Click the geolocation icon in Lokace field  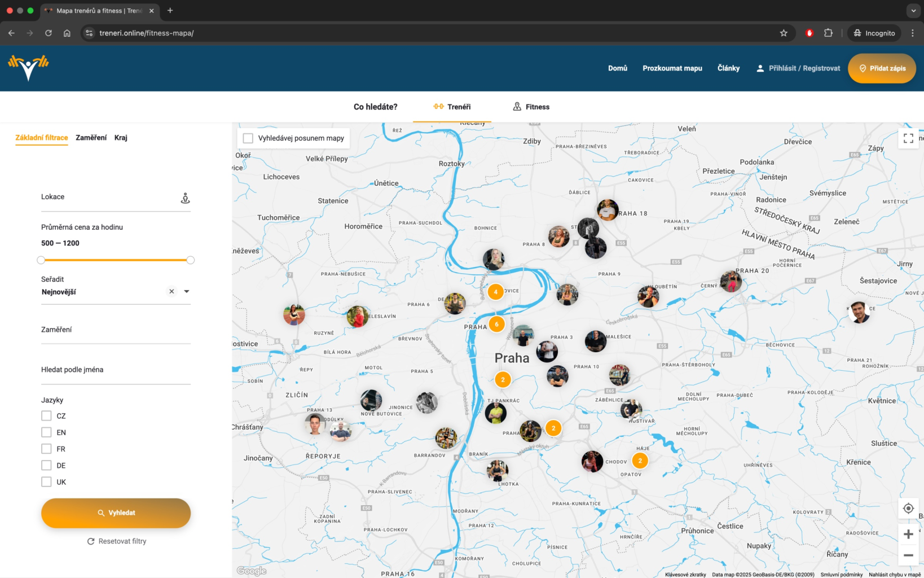point(185,198)
